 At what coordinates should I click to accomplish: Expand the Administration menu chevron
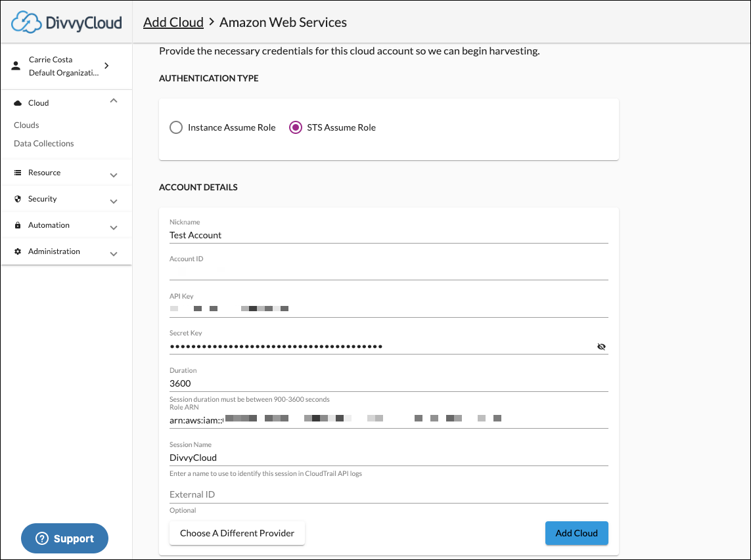tap(114, 254)
